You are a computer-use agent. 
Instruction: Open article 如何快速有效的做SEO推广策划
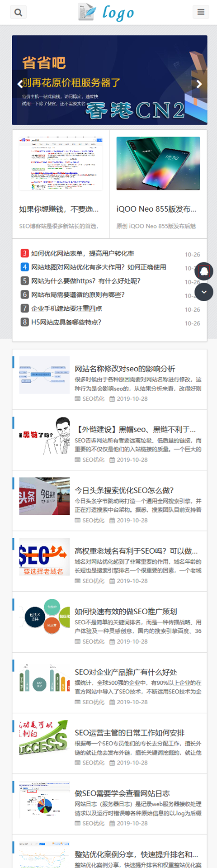tap(126, 611)
